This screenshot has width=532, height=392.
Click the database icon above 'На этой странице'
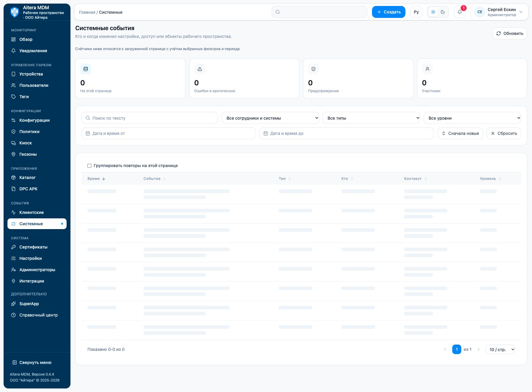pyautogui.click(x=86, y=69)
